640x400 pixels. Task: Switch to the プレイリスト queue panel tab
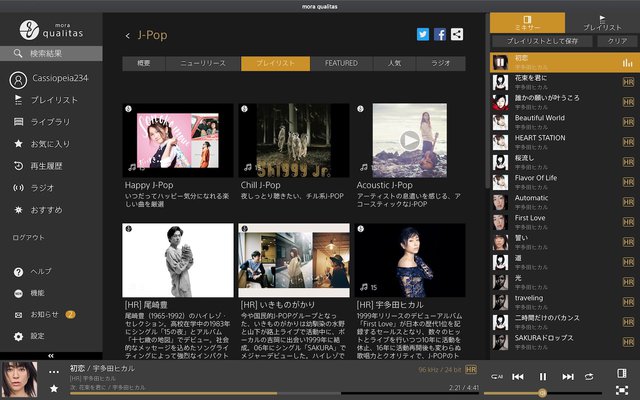point(602,23)
